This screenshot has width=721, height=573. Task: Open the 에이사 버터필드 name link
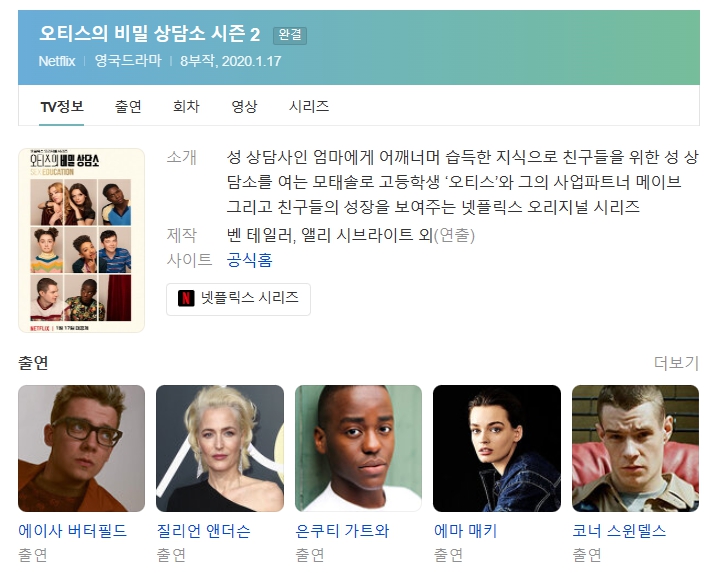73,531
